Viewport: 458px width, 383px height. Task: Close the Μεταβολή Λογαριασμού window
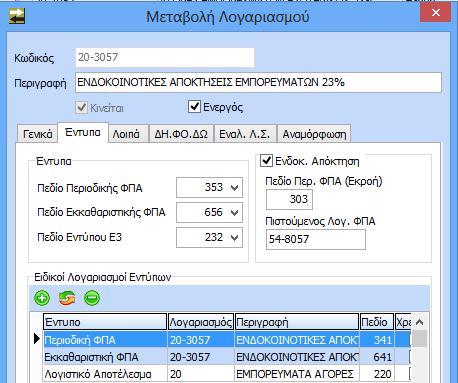436,13
